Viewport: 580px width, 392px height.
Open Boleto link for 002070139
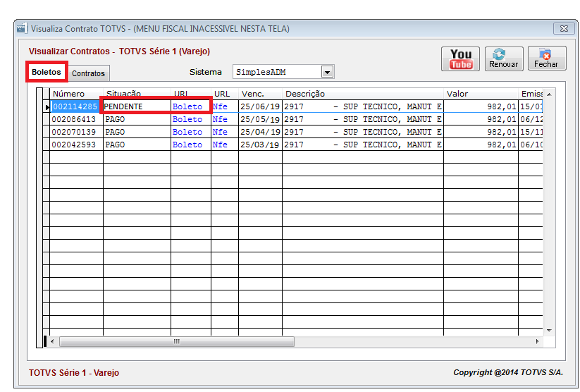187,132
